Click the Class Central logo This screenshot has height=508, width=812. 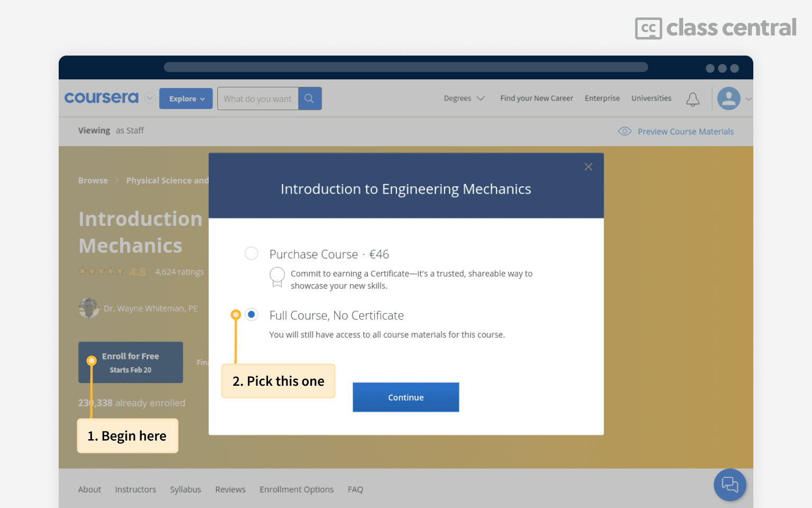coord(716,28)
